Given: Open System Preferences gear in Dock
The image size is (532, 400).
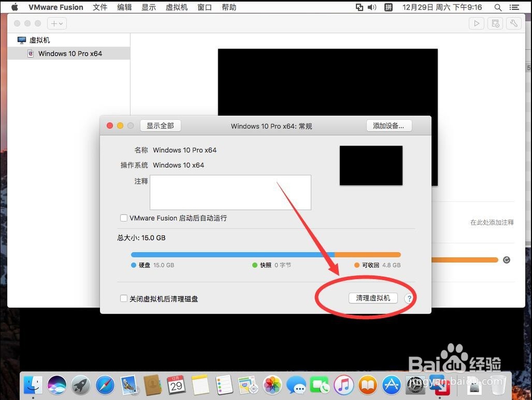Looking at the screenshot, I should point(415,385).
